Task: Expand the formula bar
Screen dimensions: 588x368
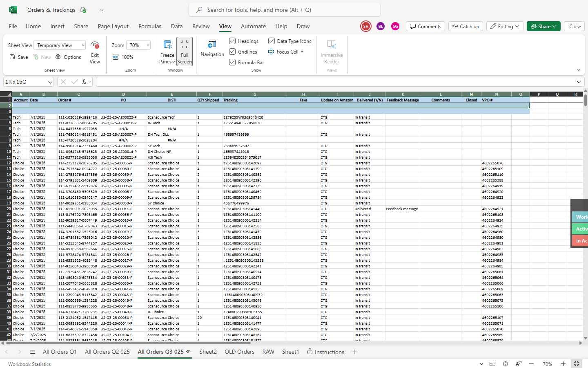Action: pyautogui.click(x=579, y=82)
